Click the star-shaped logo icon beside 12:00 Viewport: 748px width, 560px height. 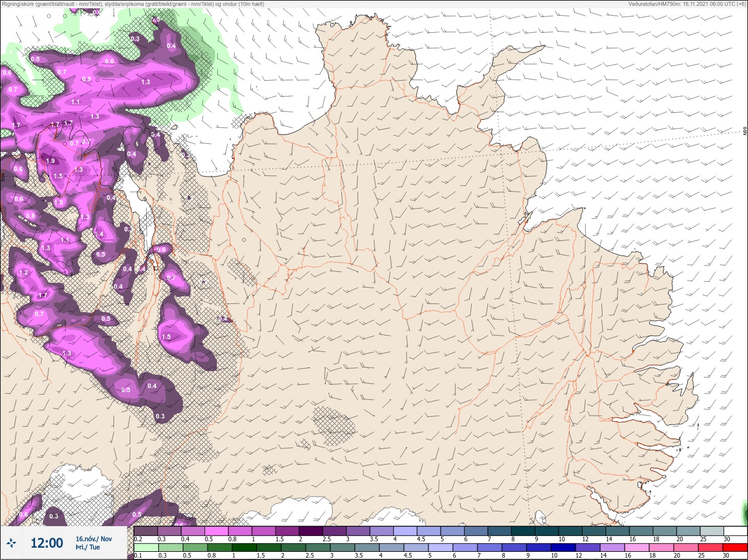point(11,543)
